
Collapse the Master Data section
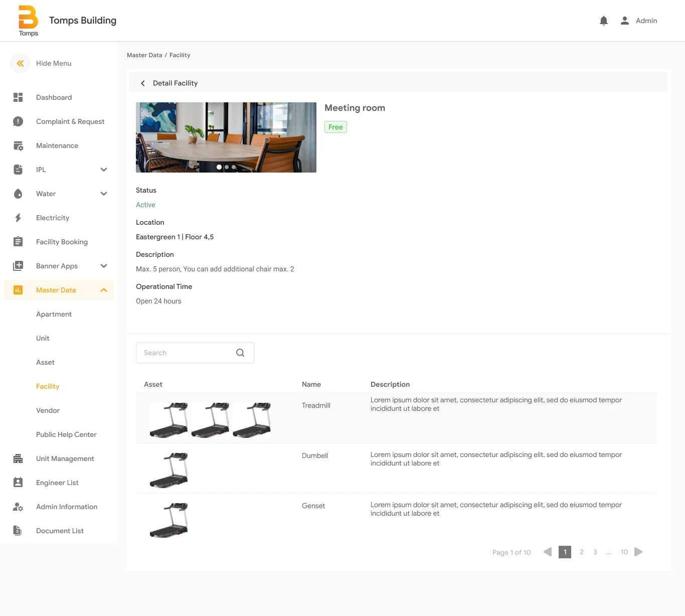tap(104, 289)
